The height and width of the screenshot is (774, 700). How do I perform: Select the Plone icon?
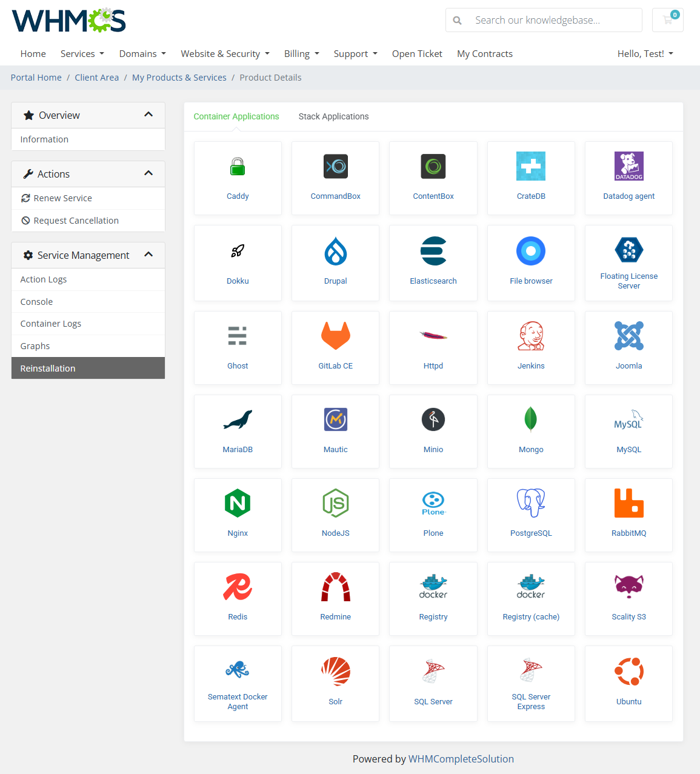pos(433,503)
